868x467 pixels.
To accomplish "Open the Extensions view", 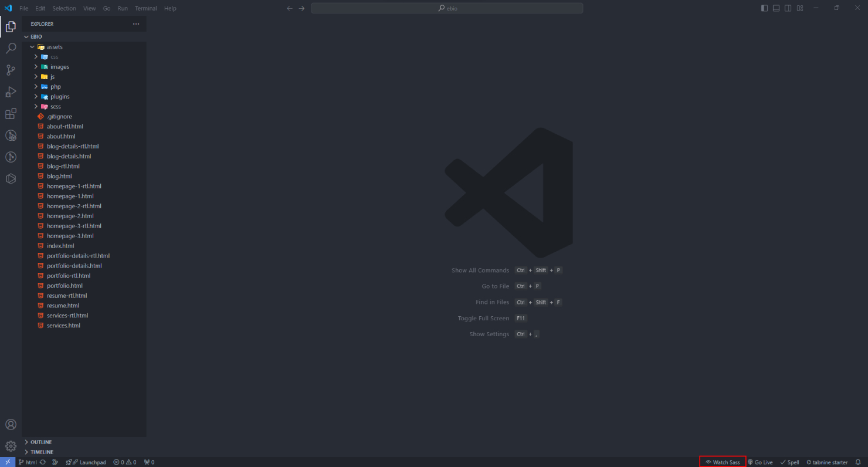I will (x=11, y=114).
